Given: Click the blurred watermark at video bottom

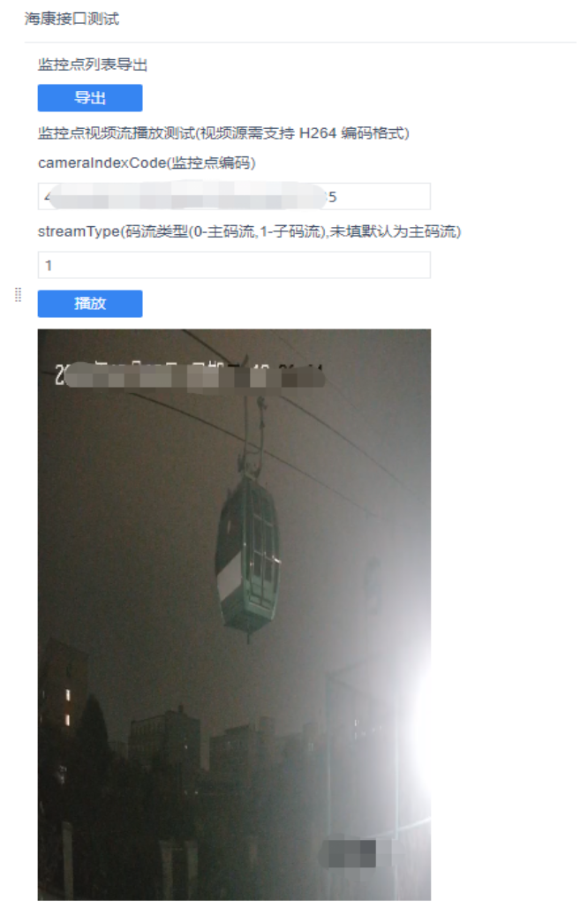Looking at the screenshot, I should 351,853.
